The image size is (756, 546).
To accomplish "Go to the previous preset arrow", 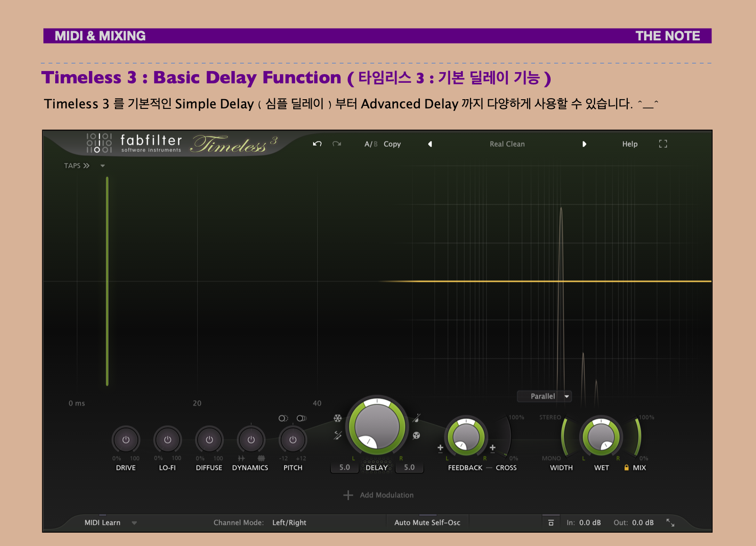I will click(x=430, y=144).
